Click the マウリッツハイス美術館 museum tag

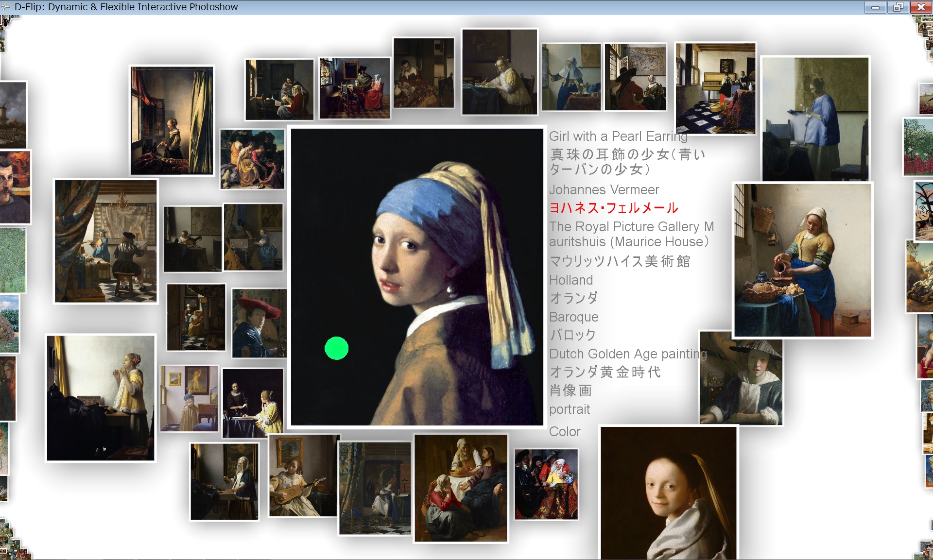pyautogui.click(x=620, y=261)
